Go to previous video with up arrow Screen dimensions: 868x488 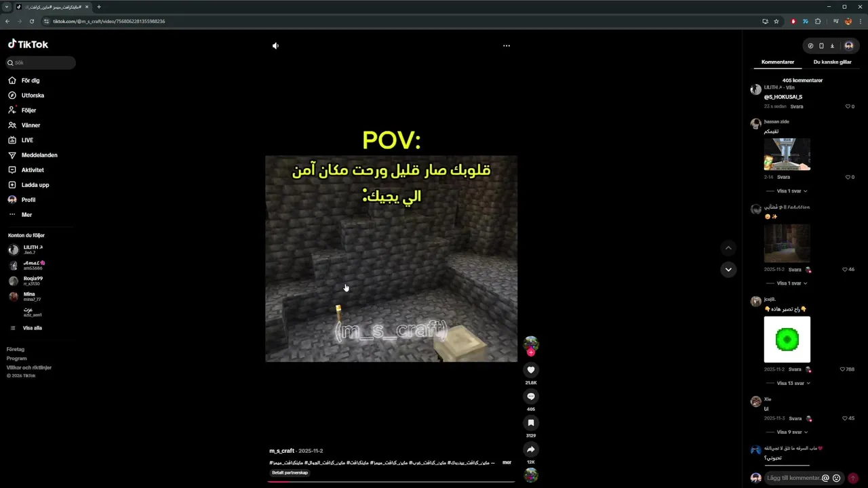pyautogui.click(x=728, y=248)
